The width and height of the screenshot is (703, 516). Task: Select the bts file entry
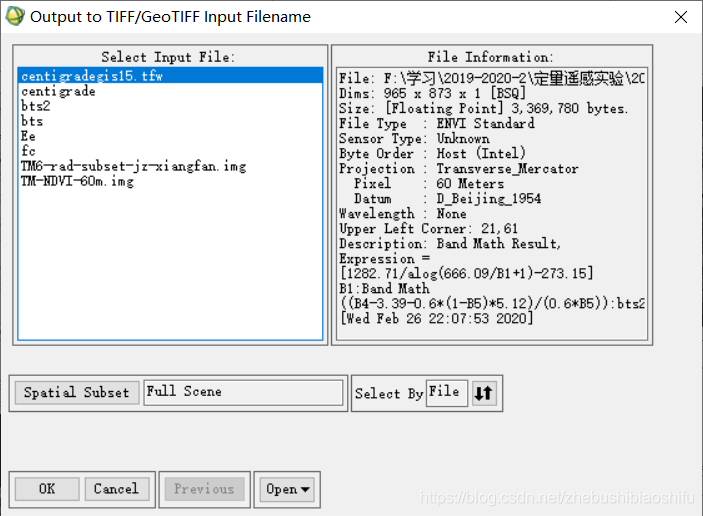(170, 121)
